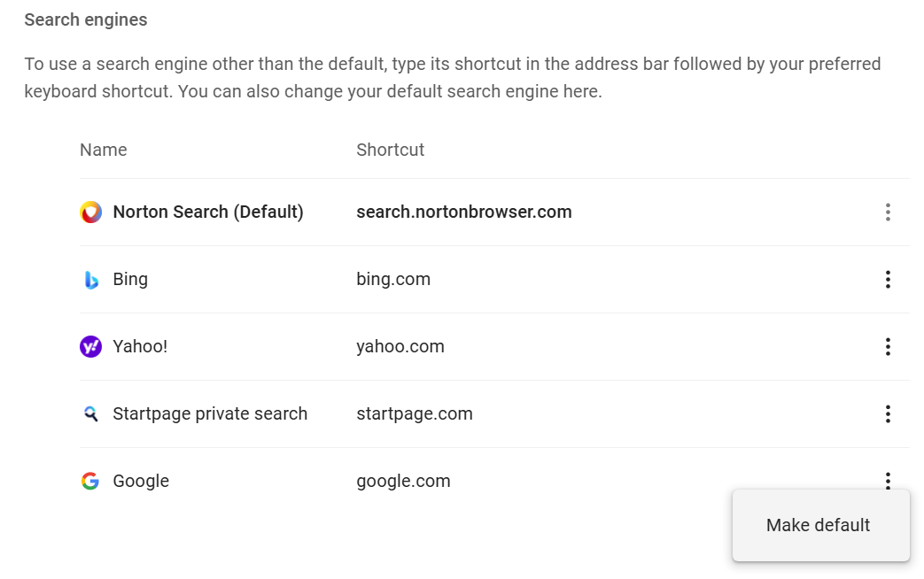Open more actions for Bing
This screenshot has width=924, height=579.
(888, 280)
